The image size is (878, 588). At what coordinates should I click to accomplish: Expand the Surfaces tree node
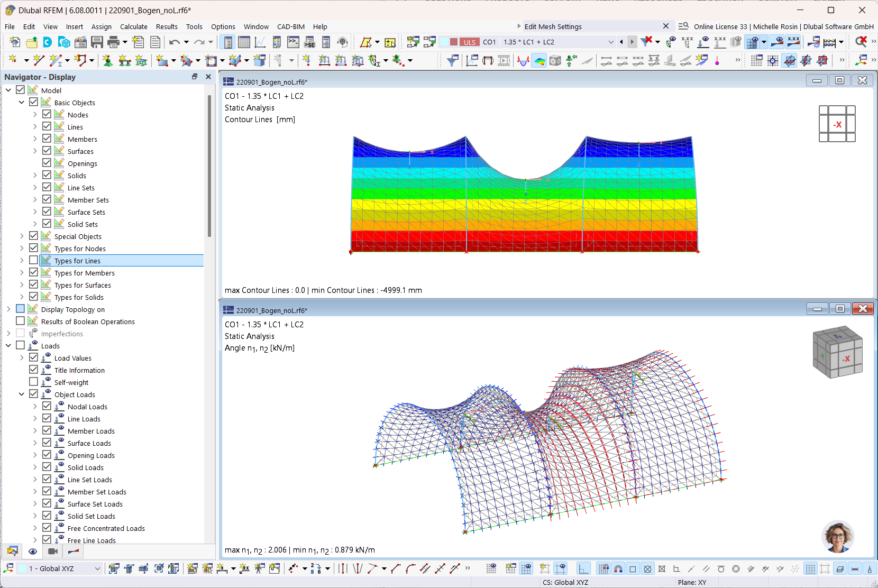pyautogui.click(x=35, y=151)
